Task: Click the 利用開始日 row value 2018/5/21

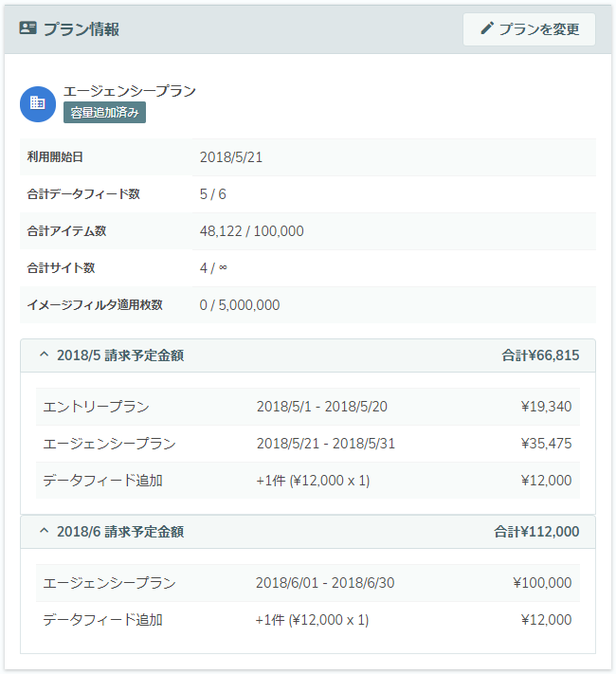Action: pos(231,157)
